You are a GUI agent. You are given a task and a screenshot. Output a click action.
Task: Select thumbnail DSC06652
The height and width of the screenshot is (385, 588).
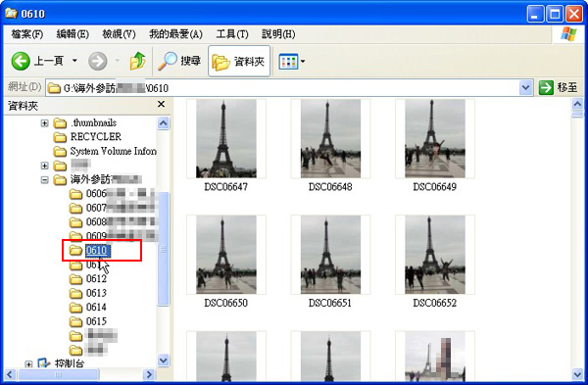435,254
